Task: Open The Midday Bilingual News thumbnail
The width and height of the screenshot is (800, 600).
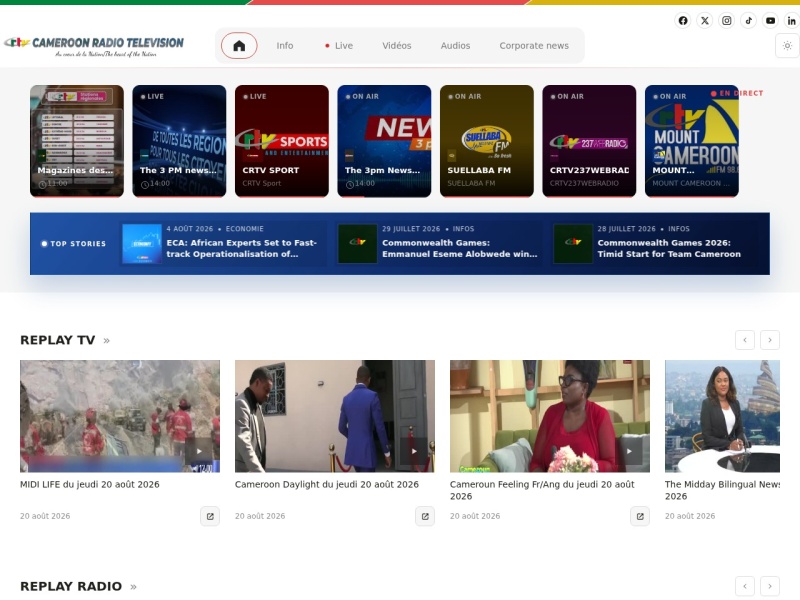Action: (x=722, y=416)
